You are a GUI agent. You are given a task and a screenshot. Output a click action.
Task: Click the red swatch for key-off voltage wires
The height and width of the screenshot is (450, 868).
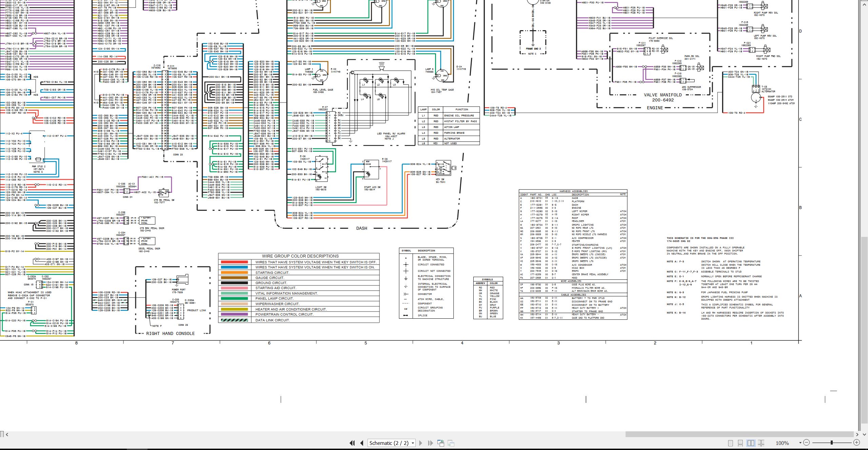[x=234, y=262]
